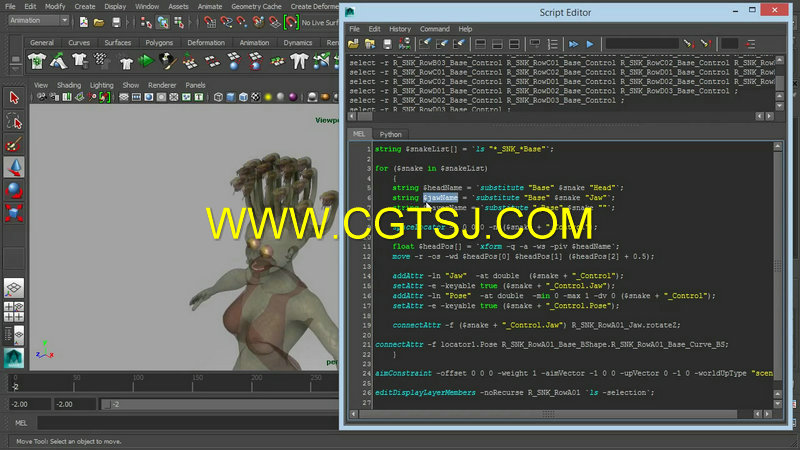
Task: Open Script Editor File menu
Action: [x=354, y=29]
